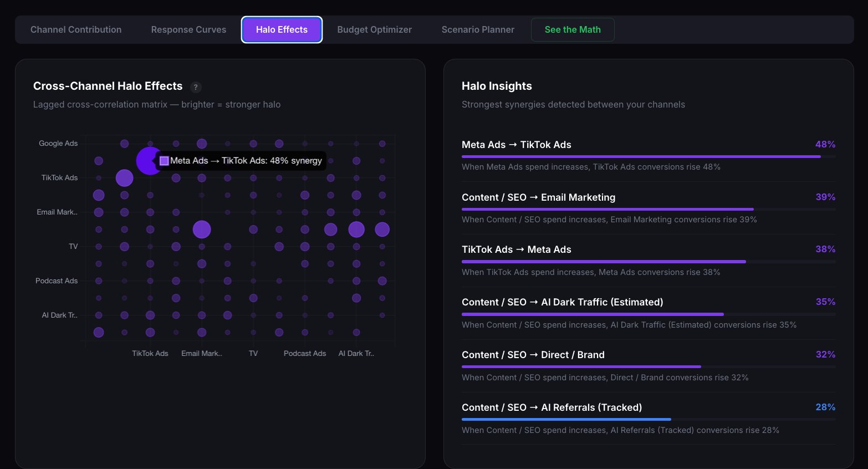
Task: Switch to Response Curves tab
Action: [188, 29]
